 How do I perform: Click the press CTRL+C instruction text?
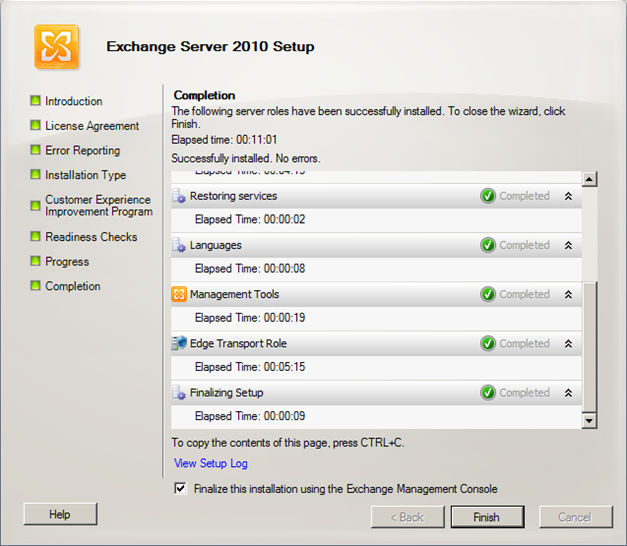[288, 443]
